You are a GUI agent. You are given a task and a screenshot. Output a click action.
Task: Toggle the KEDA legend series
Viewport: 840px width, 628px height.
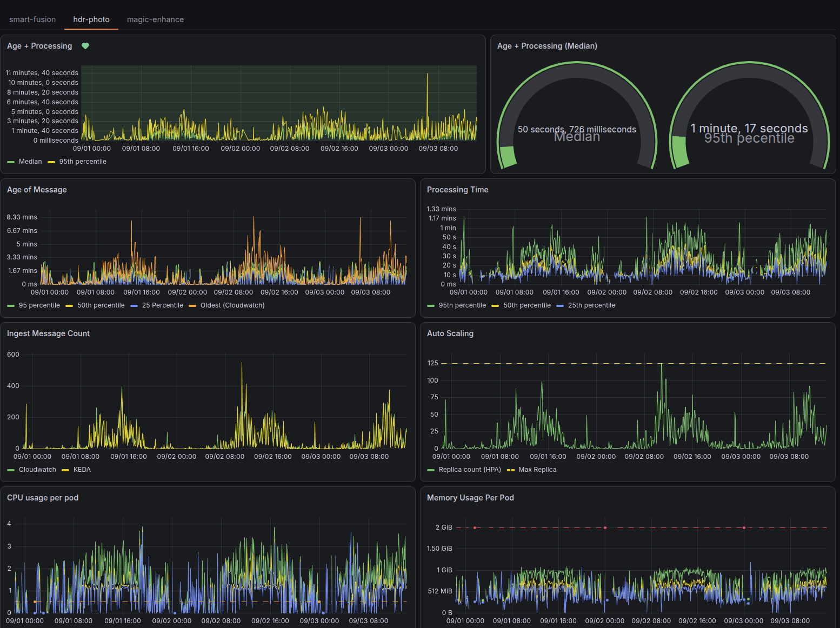pyautogui.click(x=82, y=470)
